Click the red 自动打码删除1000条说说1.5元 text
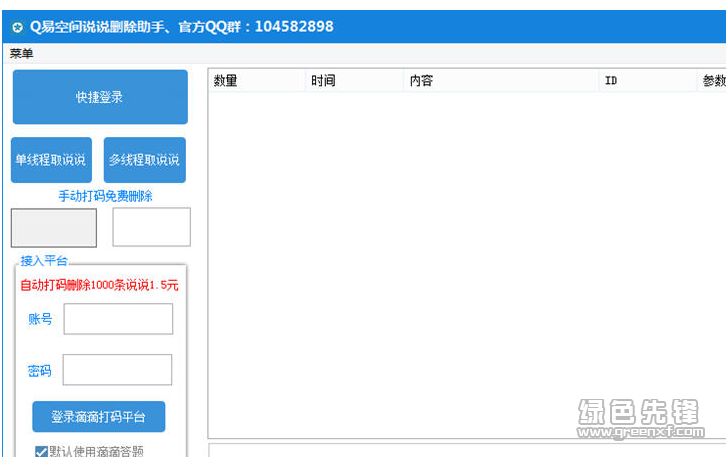 click(x=100, y=285)
